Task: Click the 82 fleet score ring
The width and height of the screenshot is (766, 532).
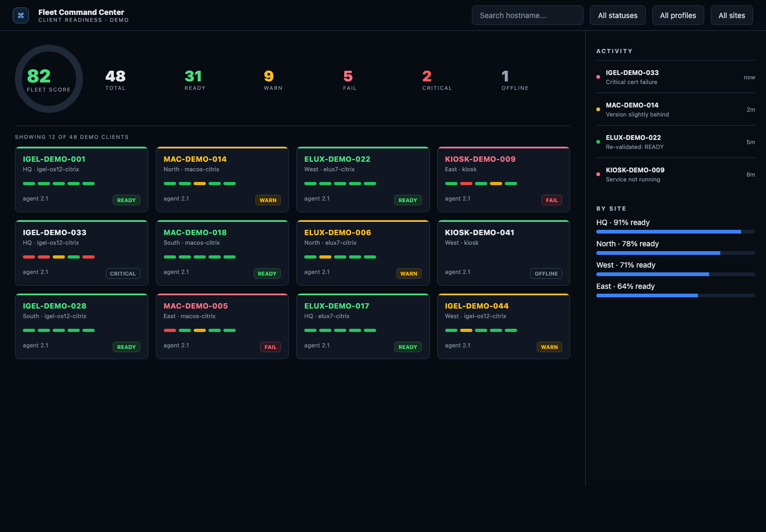Action: coord(49,79)
